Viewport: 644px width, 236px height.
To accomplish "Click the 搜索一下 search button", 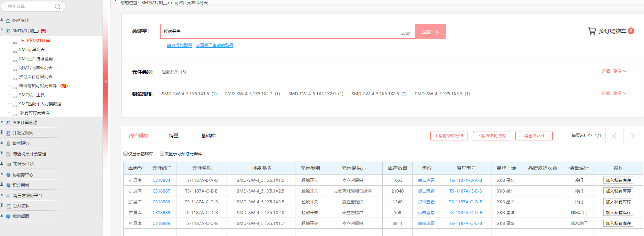I will 430,32.
